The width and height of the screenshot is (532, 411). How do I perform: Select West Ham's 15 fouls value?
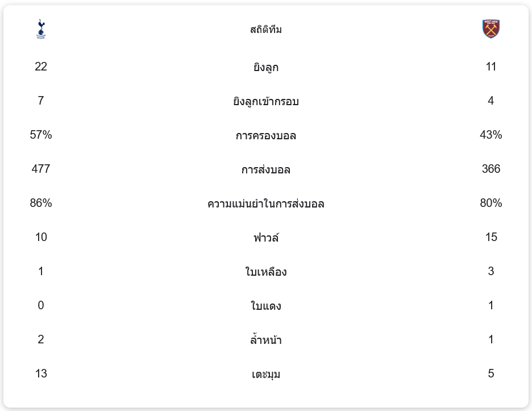491,237
